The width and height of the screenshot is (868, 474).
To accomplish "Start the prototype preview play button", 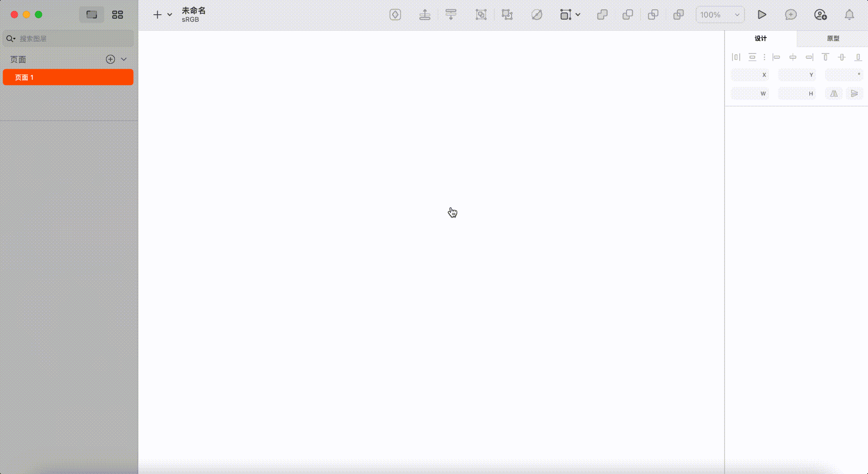I will tap(762, 15).
